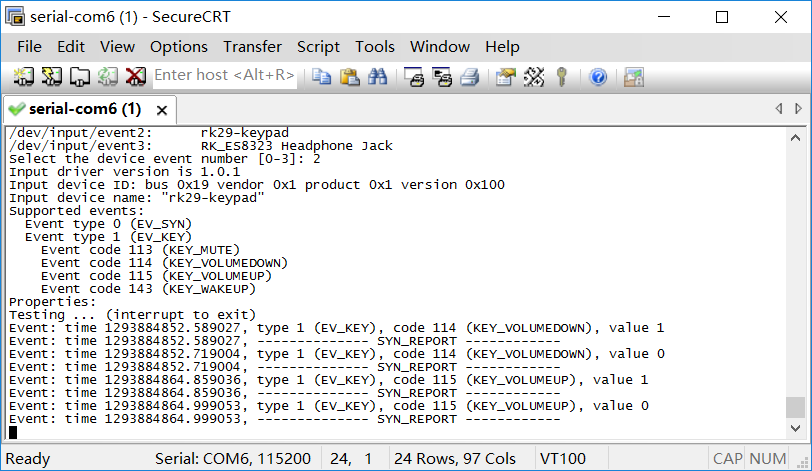
Task: Click the SecureFX toolbar icon
Action: (x=634, y=77)
